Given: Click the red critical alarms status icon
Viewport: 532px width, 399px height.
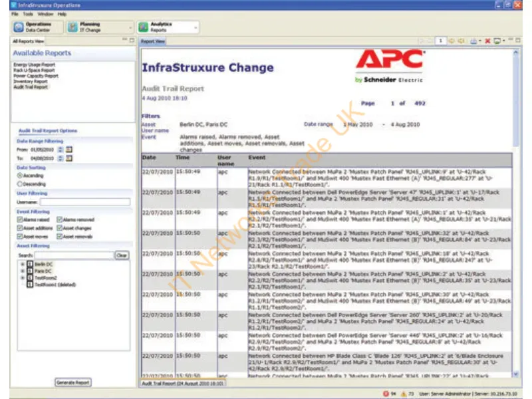Looking at the screenshot, I should tap(386, 394).
